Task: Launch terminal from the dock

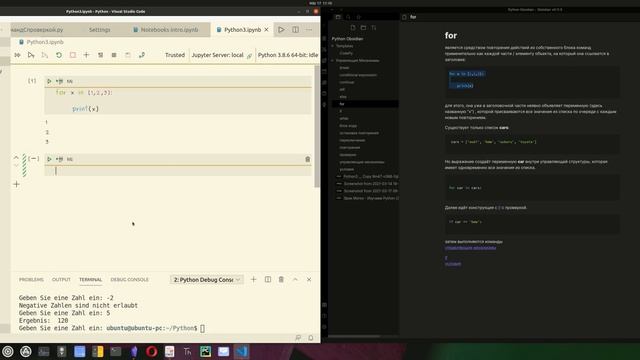Action: coord(116,351)
